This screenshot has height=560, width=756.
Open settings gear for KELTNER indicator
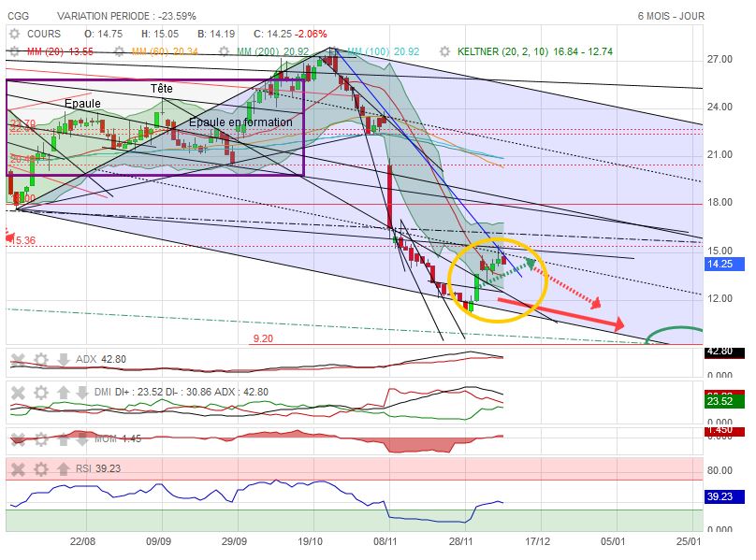(x=444, y=51)
